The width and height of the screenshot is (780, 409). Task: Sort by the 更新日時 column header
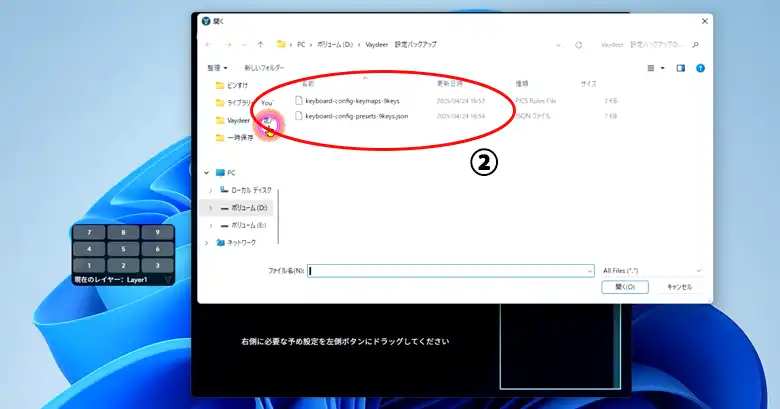click(x=449, y=84)
